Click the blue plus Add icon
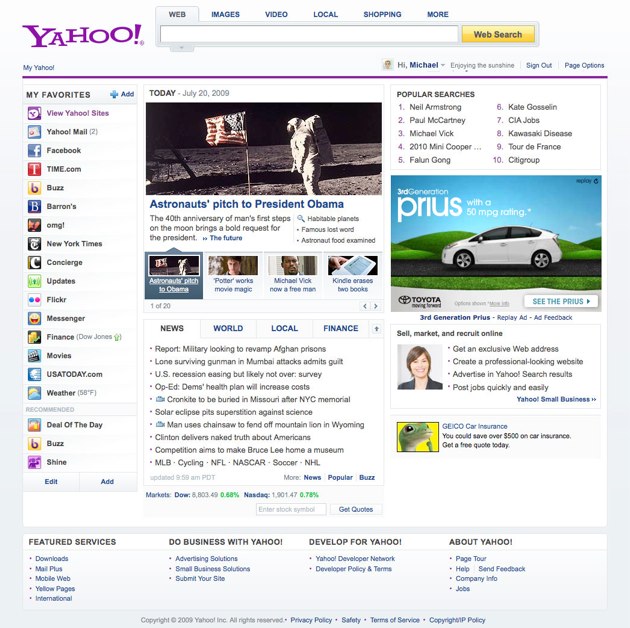630x628 pixels. coord(114,94)
